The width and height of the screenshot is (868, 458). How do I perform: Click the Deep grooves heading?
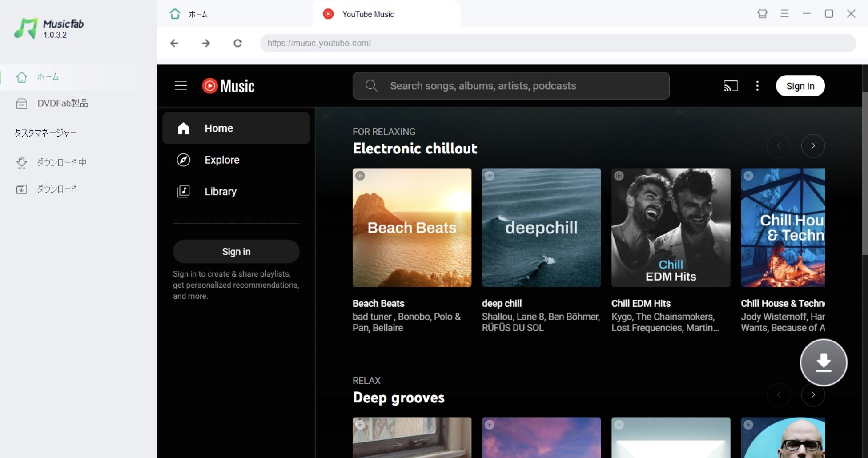[x=398, y=398]
